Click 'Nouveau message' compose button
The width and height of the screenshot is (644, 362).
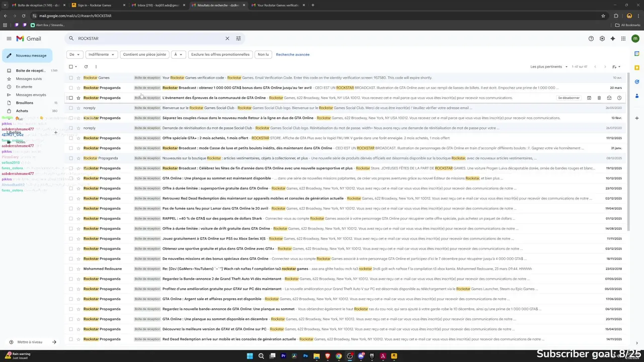tap(27, 56)
